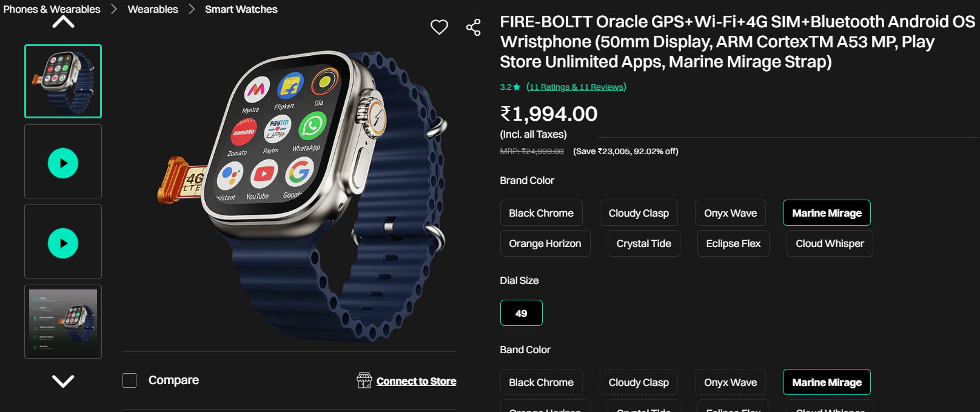Click the Connect to Store link
980x412 pixels.
[x=416, y=381]
